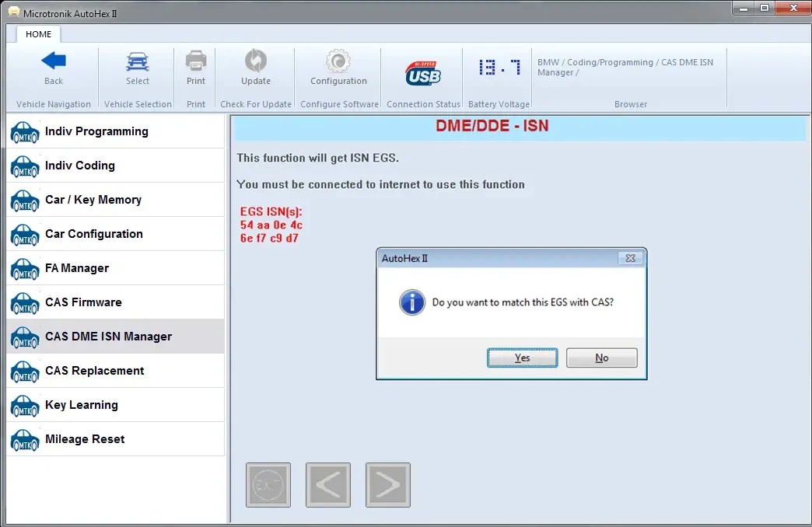812x527 pixels.
Task: Click the EGS ISN value 6e f7 c9 d7
Action: point(269,238)
